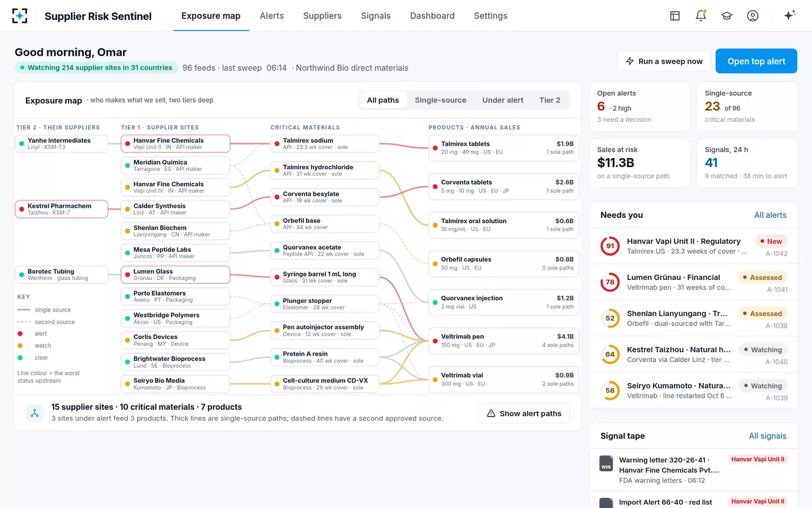Image resolution: width=812 pixels, height=508 pixels.
Task: Open the notifications bell
Action: [x=701, y=16]
